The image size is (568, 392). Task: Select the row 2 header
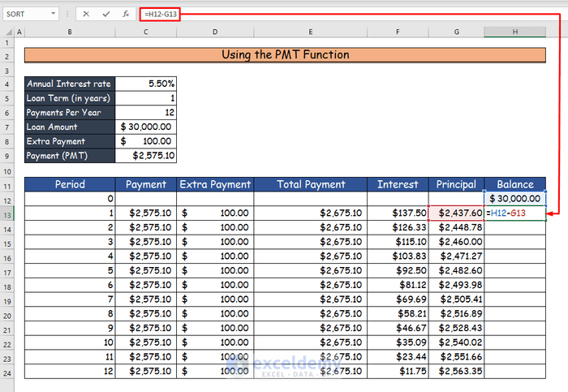(7, 55)
